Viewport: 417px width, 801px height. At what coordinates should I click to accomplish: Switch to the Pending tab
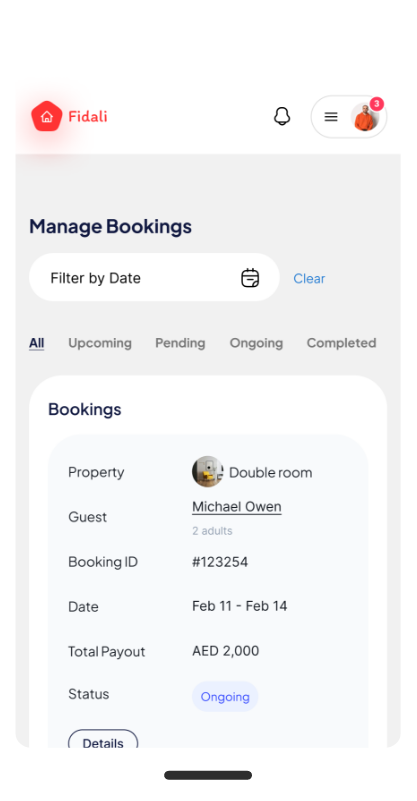[180, 343]
